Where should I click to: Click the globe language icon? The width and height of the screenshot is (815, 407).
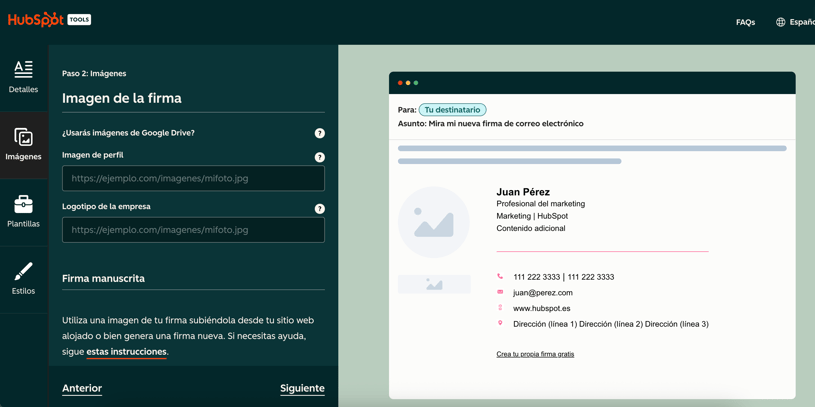[781, 22]
